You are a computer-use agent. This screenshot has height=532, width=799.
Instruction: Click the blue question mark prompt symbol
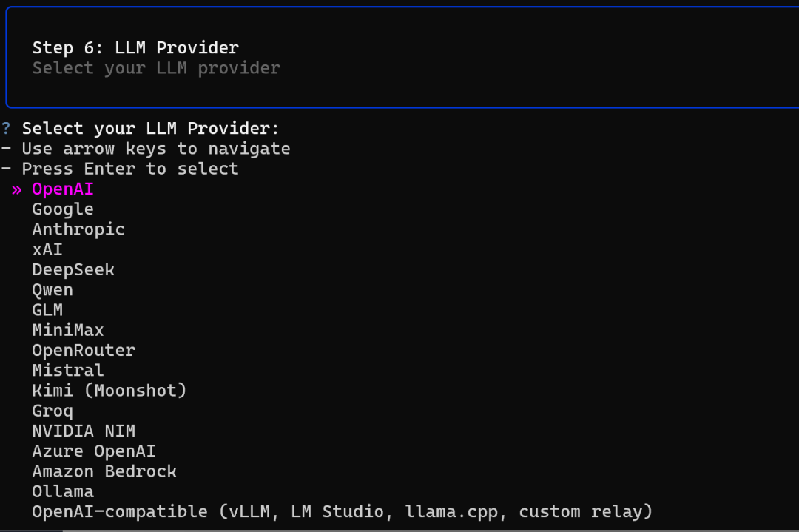point(6,129)
